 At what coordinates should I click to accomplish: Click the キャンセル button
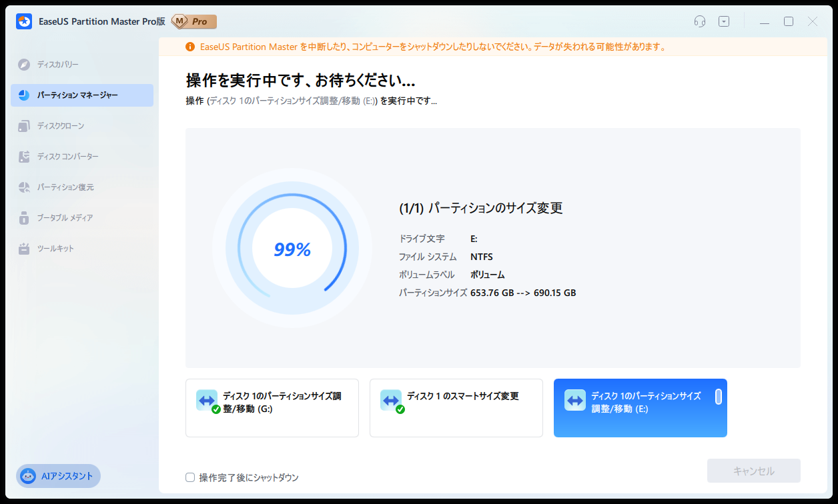point(754,471)
